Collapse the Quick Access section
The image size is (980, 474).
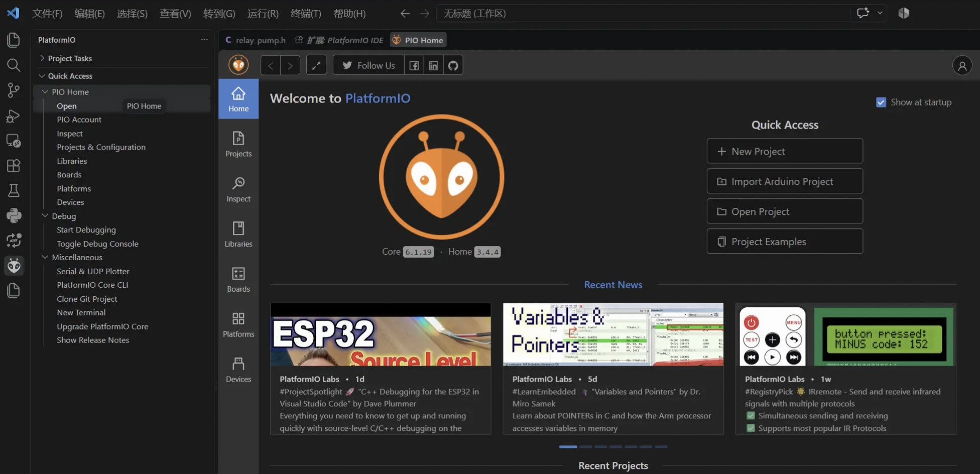tap(42, 76)
